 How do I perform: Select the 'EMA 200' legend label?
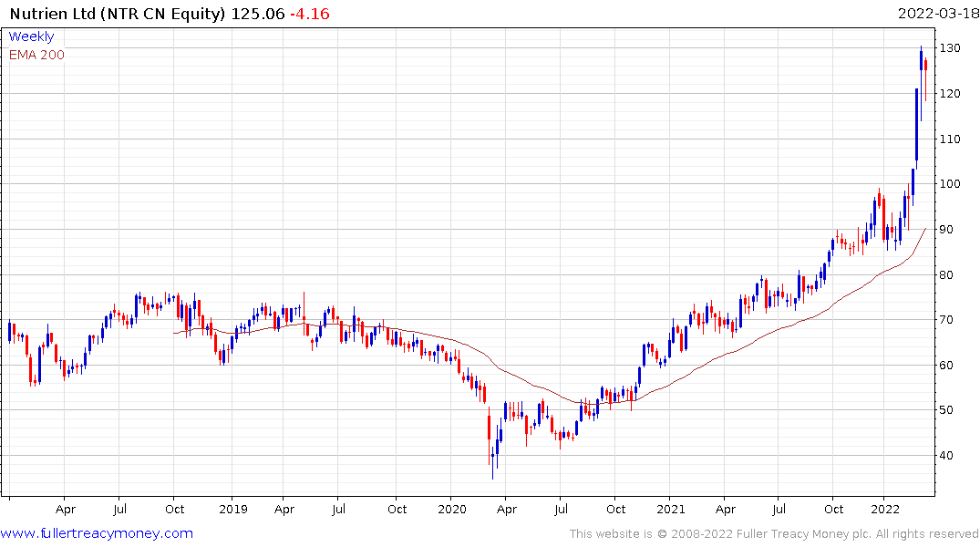coord(36,55)
